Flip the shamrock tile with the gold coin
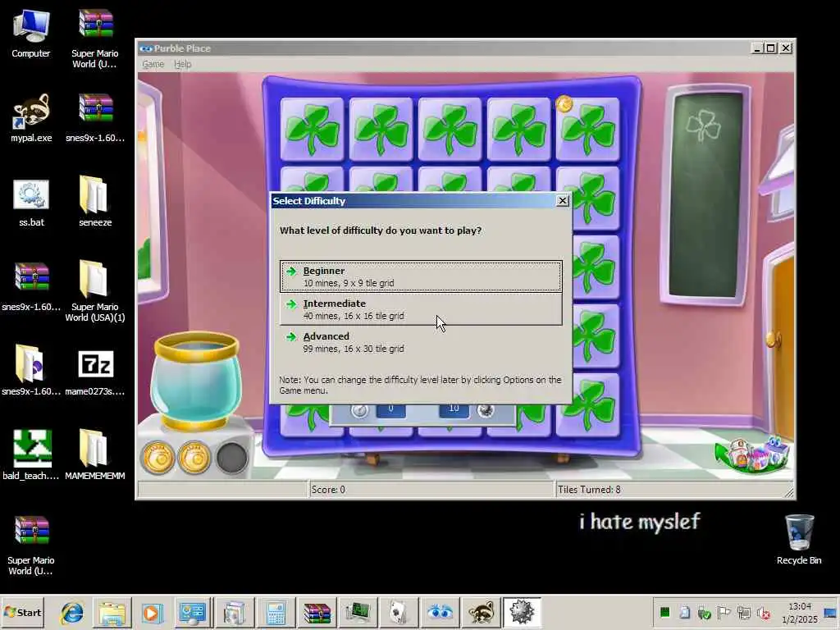Viewport: 840px width, 630px height. (587, 129)
